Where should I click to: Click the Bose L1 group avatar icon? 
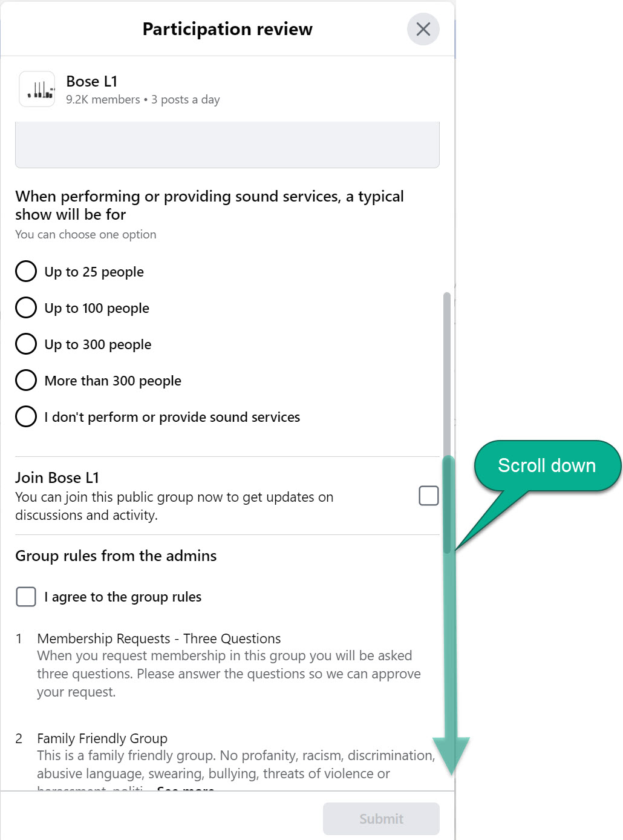tap(37, 90)
